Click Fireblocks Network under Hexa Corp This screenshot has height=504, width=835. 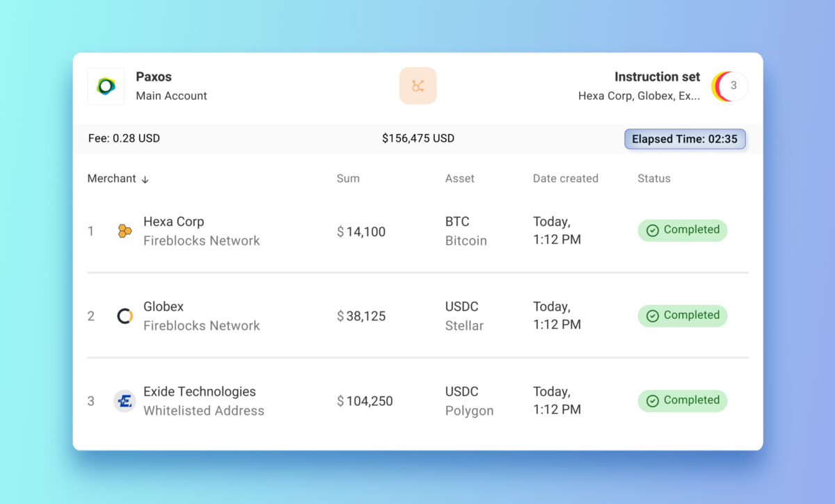point(202,241)
